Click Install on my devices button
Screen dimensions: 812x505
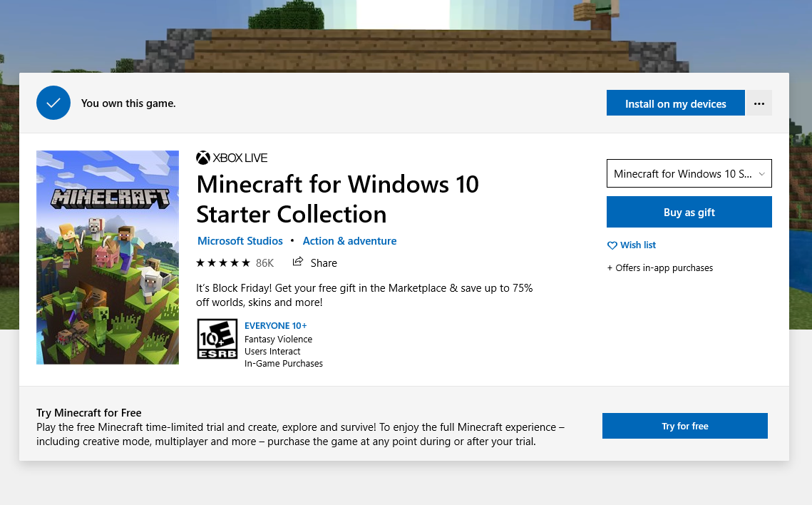coord(675,103)
